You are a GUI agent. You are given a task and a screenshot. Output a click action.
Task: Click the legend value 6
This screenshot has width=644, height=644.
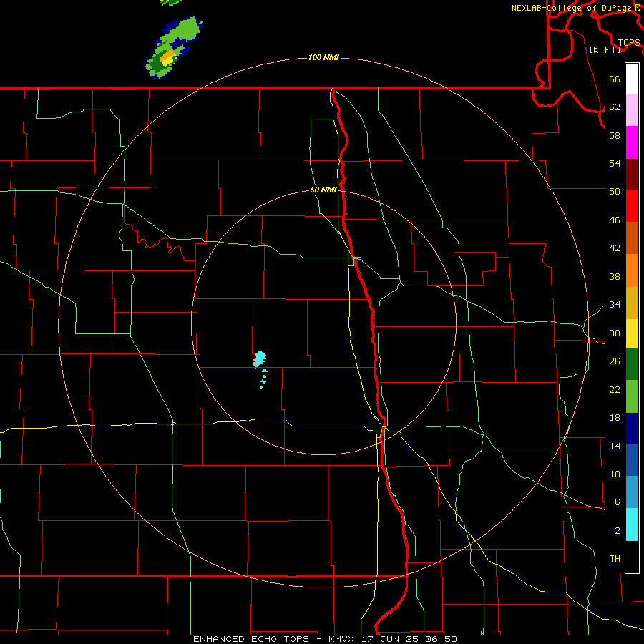[x=618, y=502]
